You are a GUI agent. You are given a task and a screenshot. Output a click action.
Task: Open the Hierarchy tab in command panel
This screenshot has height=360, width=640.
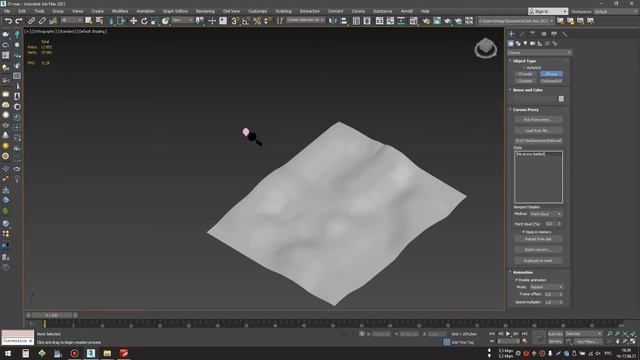(533, 34)
